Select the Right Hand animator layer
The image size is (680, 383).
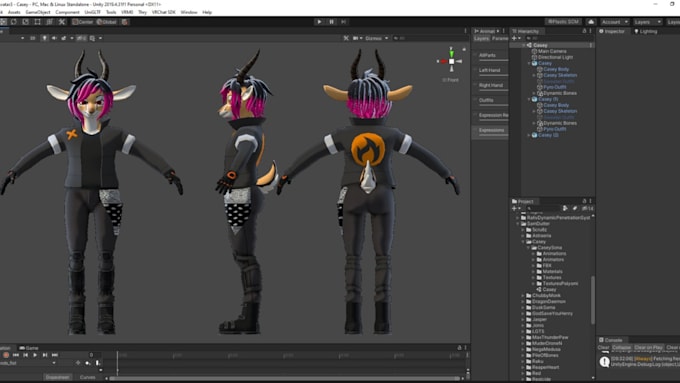coord(490,86)
